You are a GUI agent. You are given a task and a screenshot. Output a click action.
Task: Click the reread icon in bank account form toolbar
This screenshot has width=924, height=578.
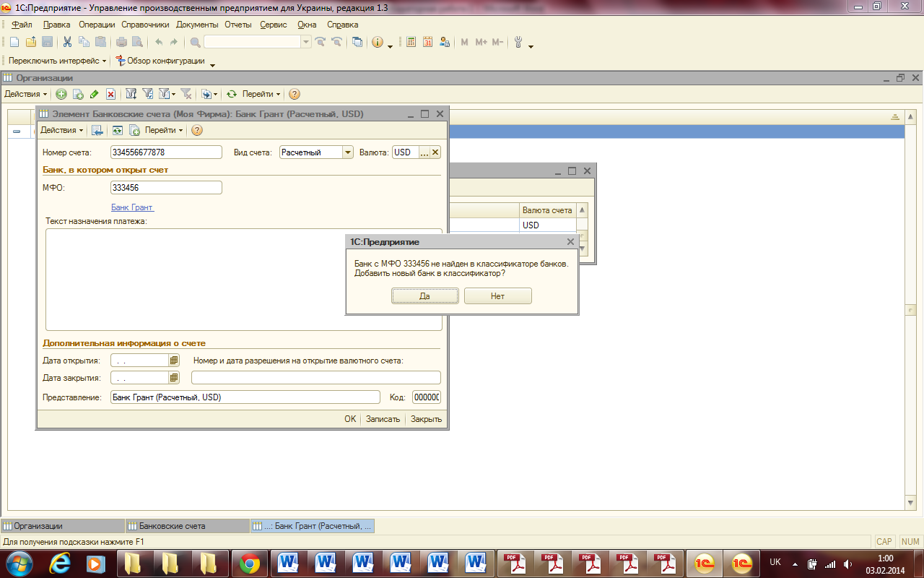click(x=117, y=130)
